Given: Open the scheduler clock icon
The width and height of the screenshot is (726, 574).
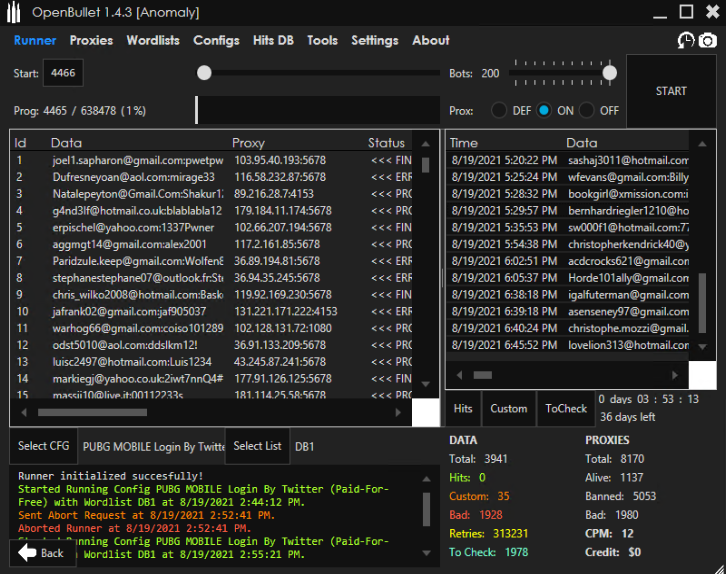Looking at the screenshot, I should tap(686, 40).
